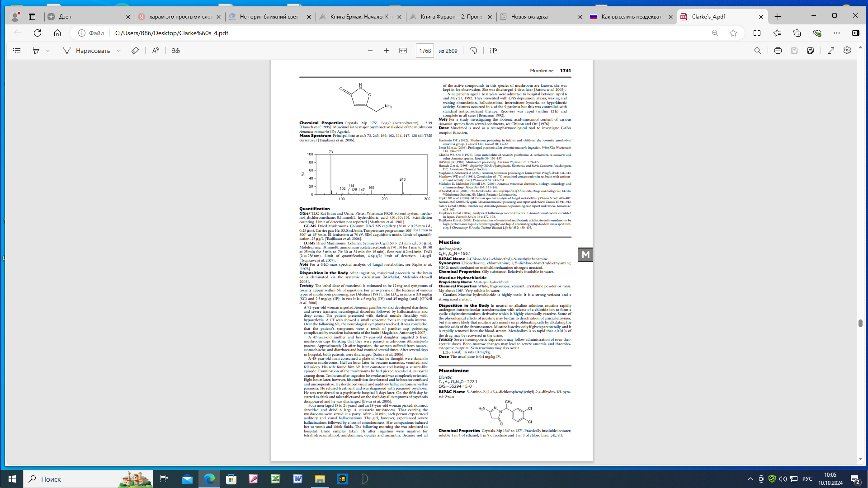The image size is (868, 488).
Task: Open PDF viewer settings gear
Action: 847,51
